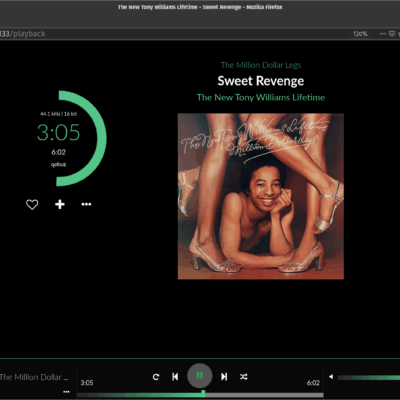
Task: Open the browser page actions dots menu
Action: [383, 34]
